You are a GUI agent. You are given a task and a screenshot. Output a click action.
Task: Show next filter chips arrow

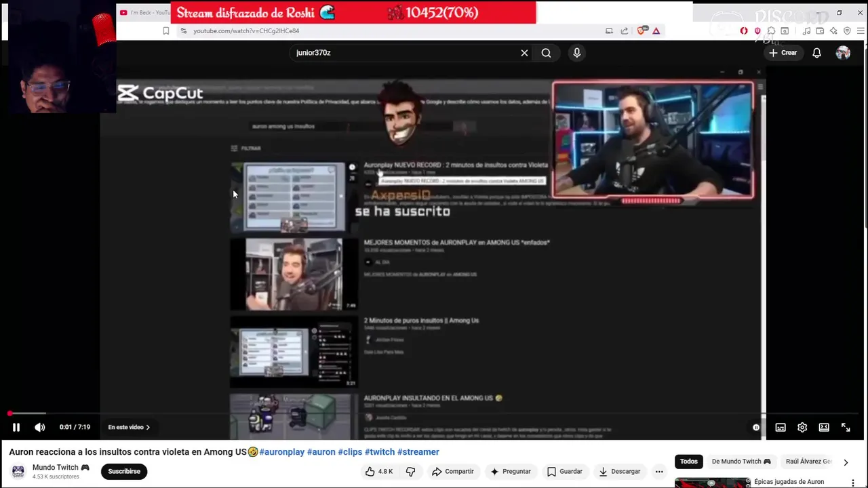846,462
